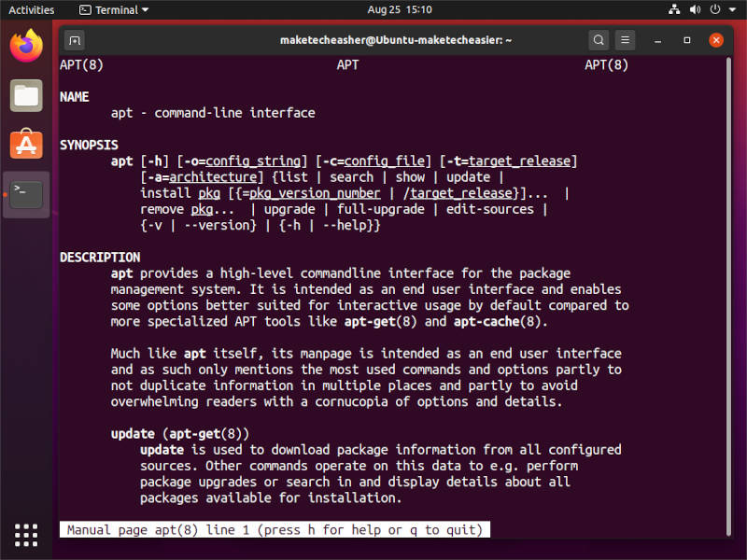Click the network status icon
This screenshot has height=560, width=747.
click(676, 10)
